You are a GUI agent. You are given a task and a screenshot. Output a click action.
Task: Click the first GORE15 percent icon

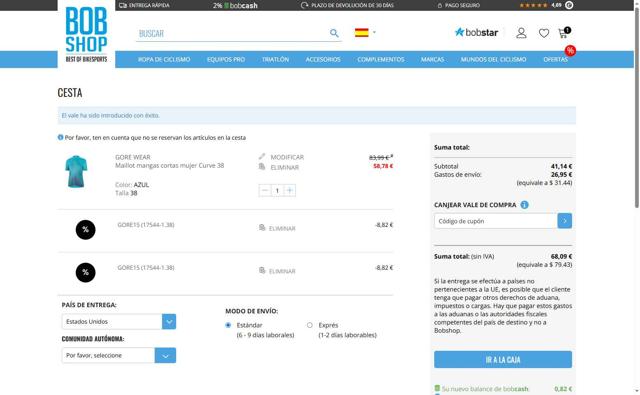click(x=85, y=230)
